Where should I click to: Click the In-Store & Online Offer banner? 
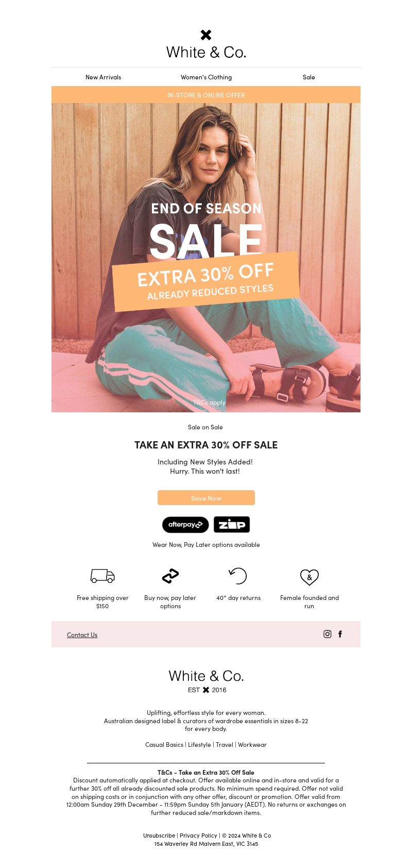click(x=206, y=95)
